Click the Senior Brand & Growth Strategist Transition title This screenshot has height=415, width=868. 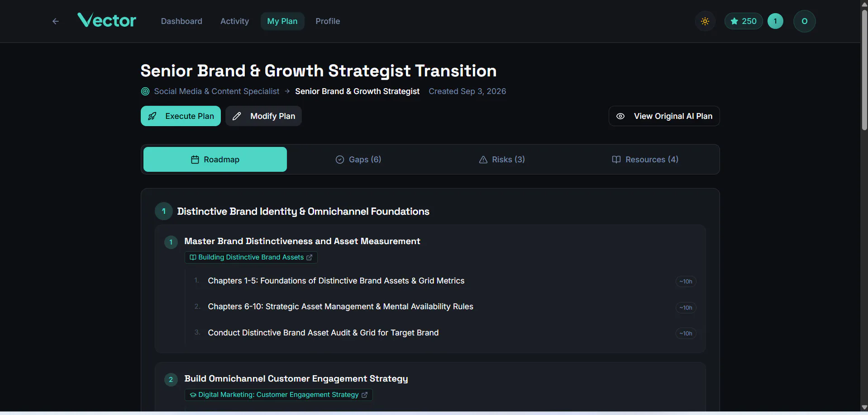[x=319, y=71]
